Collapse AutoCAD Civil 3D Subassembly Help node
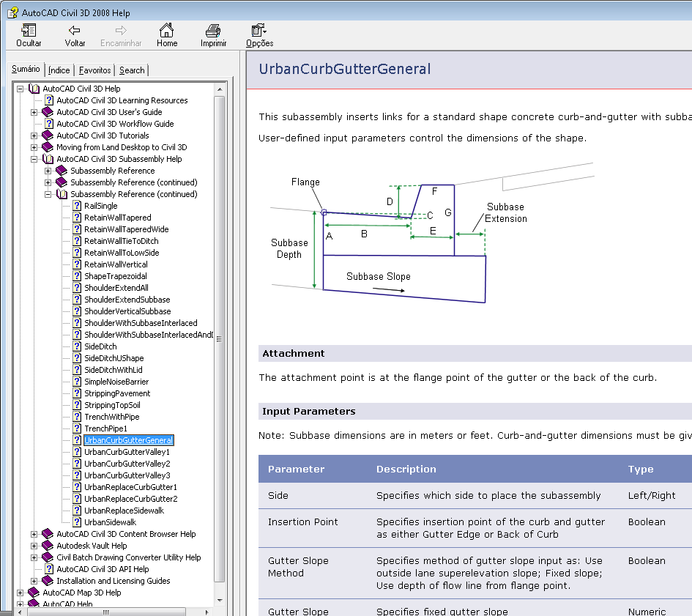Viewport: 692px width, 616px height. coord(34,159)
